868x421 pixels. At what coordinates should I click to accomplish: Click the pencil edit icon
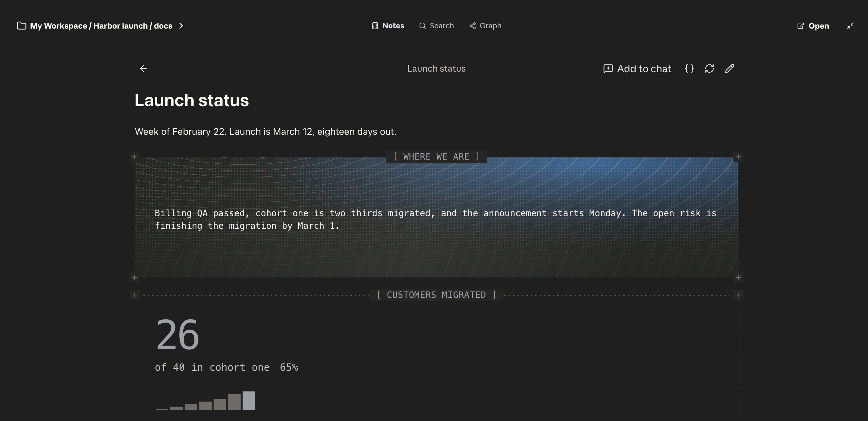coord(730,69)
